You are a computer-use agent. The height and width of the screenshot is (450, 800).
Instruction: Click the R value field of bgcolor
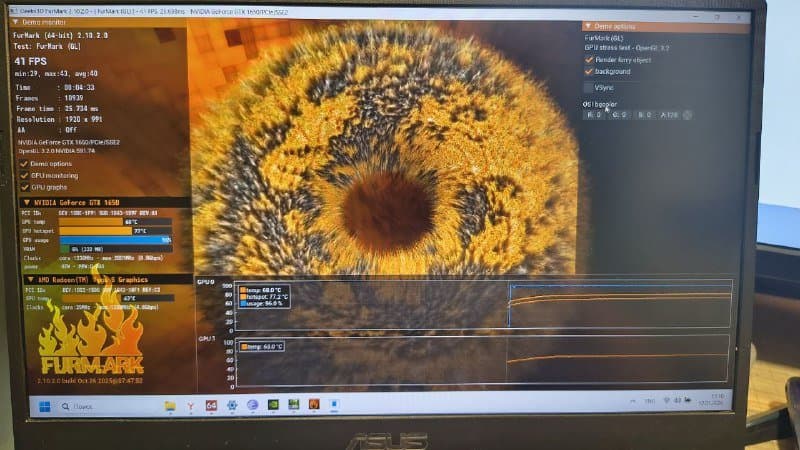tap(593, 115)
